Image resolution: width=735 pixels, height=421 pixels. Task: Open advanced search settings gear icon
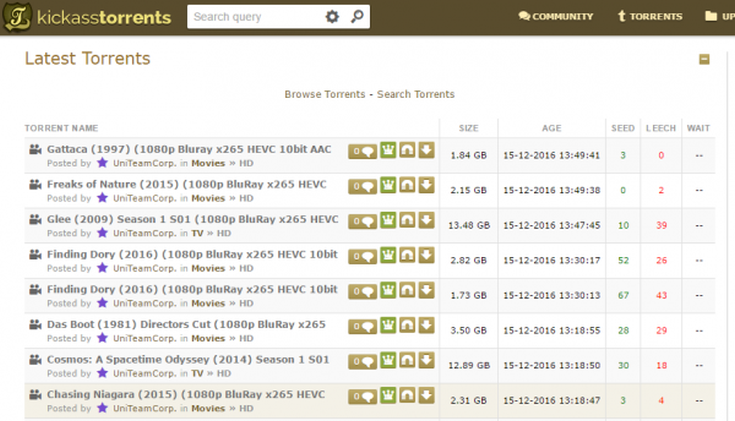(x=332, y=17)
